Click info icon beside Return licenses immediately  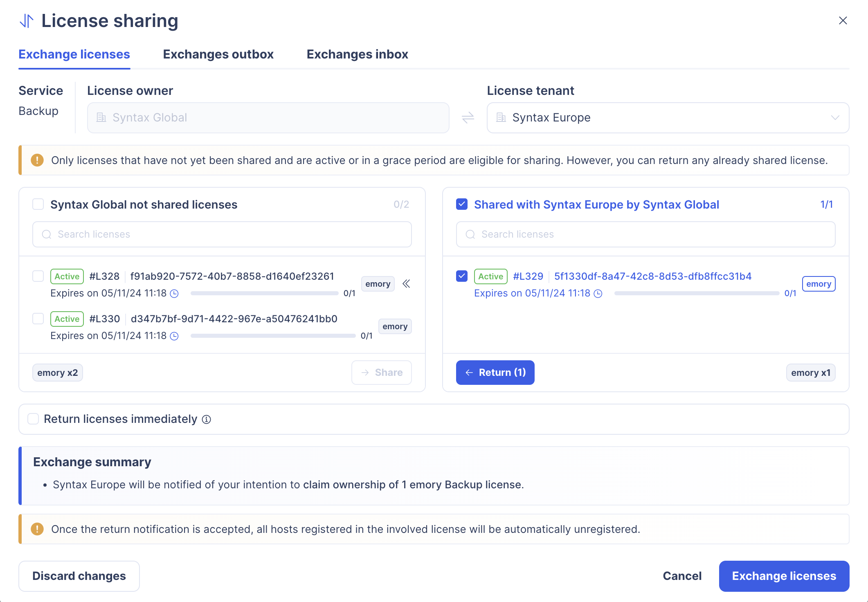207,419
